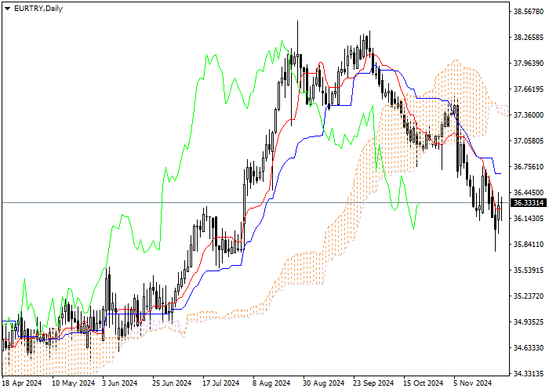The height and width of the screenshot is (392, 549).
Task: Click the 15 Oct 2024 date label
Action: point(423,383)
